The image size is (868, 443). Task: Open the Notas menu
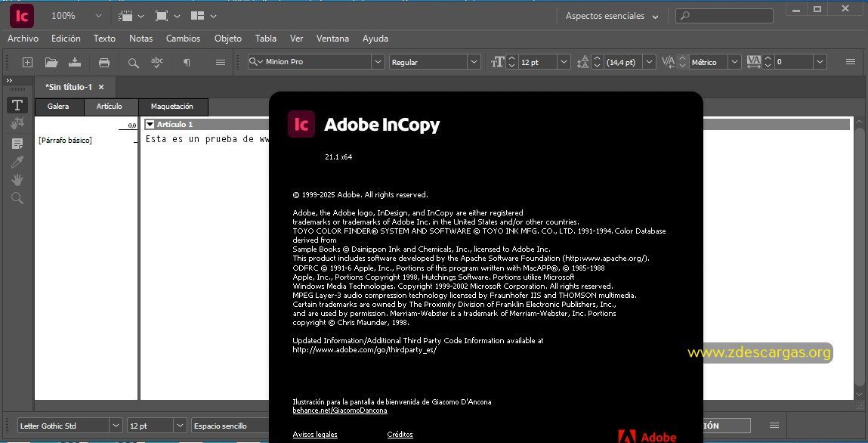pyautogui.click(x=141, y=39)
